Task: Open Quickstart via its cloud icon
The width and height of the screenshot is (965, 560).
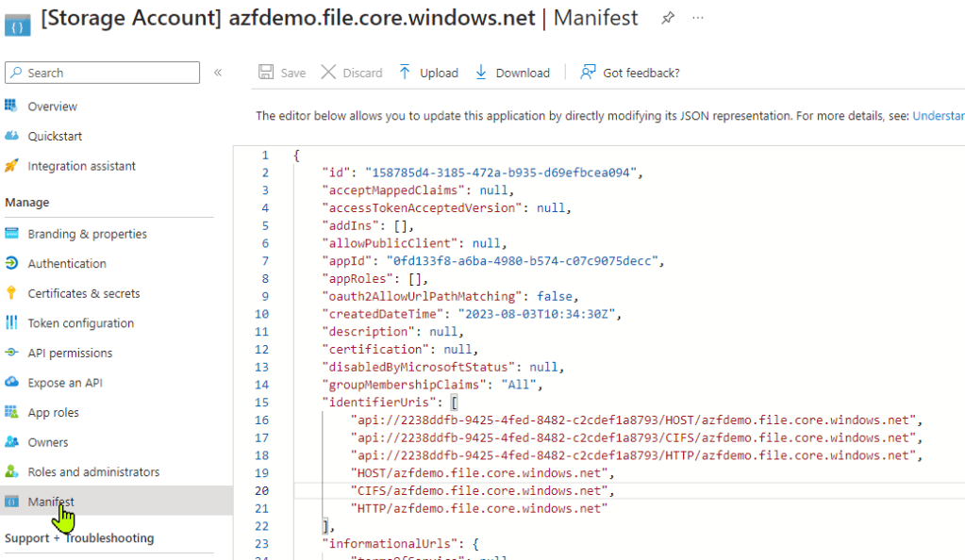Action: pyautogui.click(x=12, y=136)
